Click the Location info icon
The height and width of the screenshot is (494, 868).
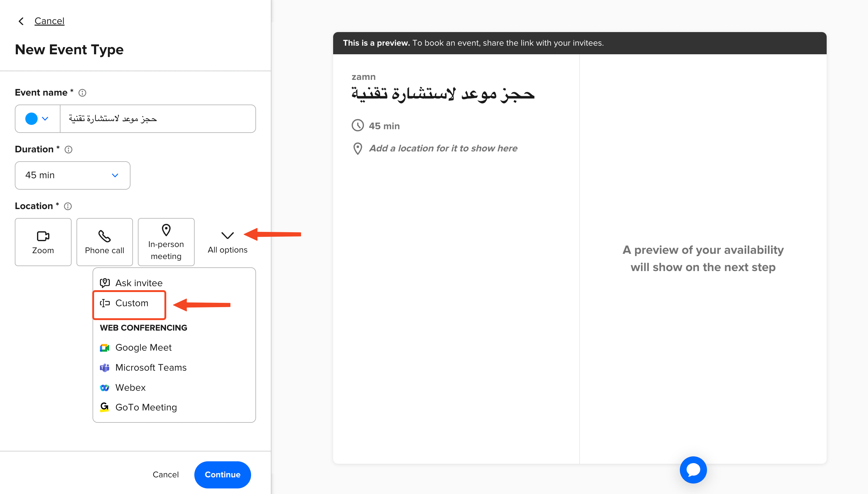click(x=68, y=206)
